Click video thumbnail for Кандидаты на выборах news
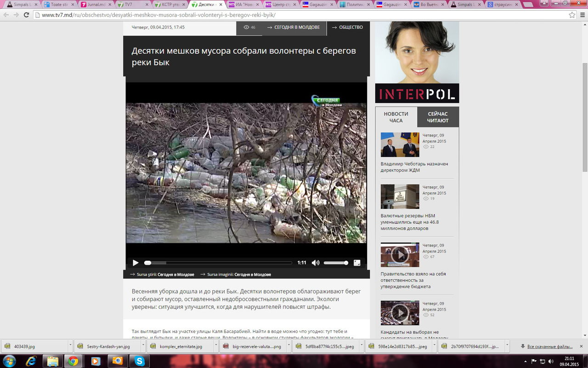This screenshot has width=588, height=368. click(x=400, y=313)
